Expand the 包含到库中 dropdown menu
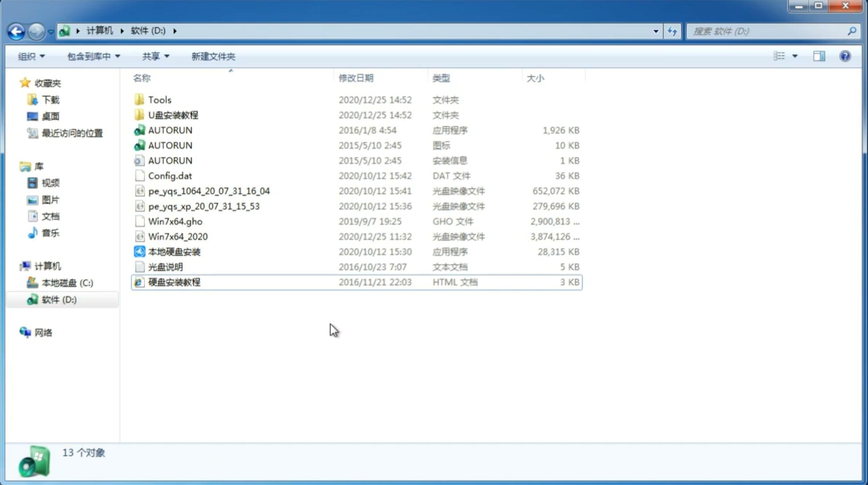868x485 pixels. 92,56
